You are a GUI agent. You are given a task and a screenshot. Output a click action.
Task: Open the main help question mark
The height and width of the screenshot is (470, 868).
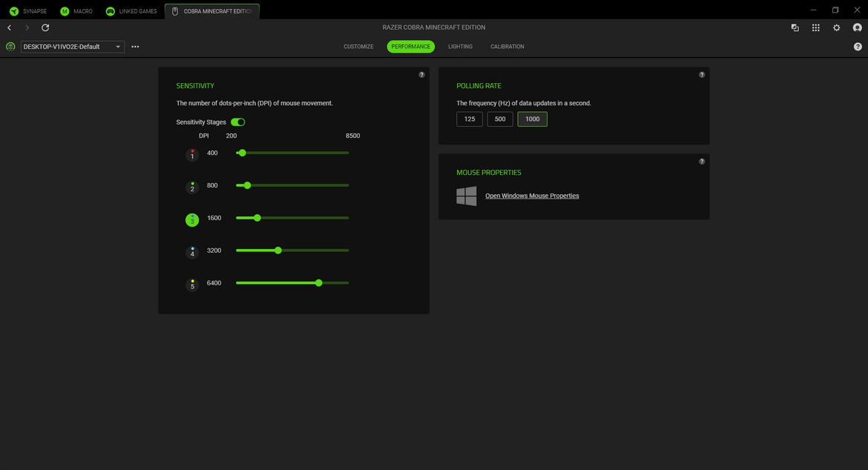click(x=858, y=47)
